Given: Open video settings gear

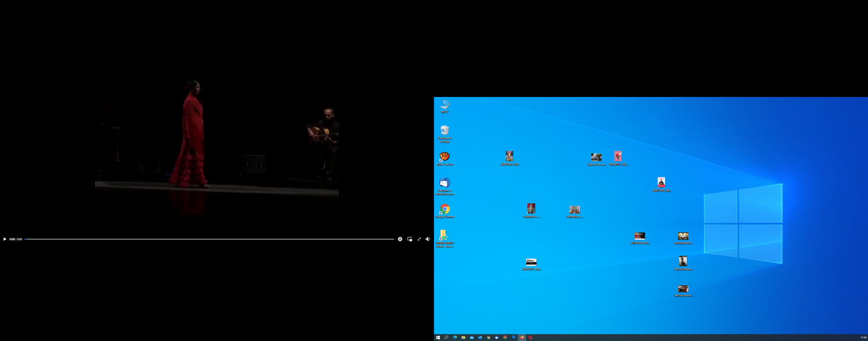Looking at the screenshot, I should [x=400, y=239].
